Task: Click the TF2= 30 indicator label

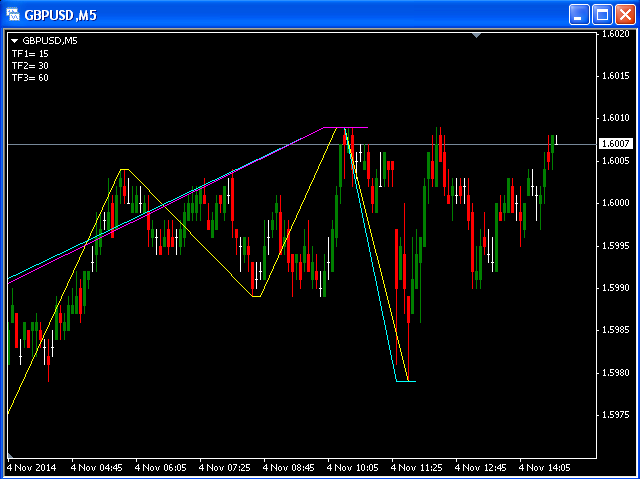Action: pyautogui.click(x=30, y=66)
